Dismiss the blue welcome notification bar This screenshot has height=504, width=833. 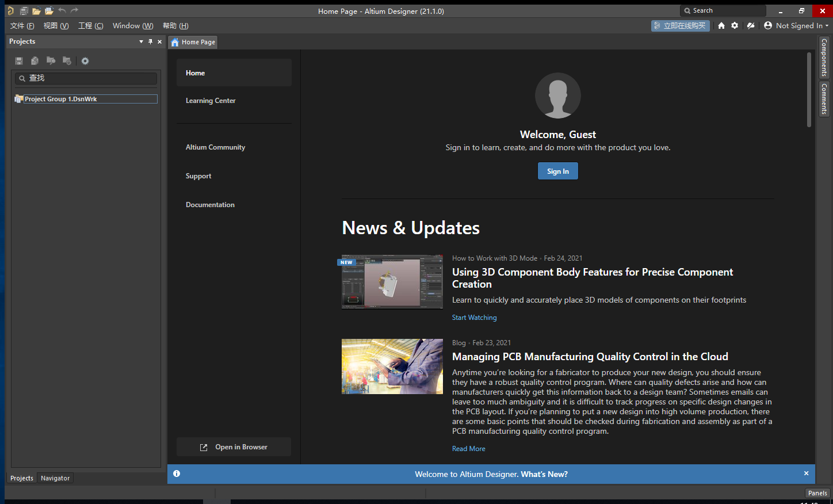click(x=806, y=473)
